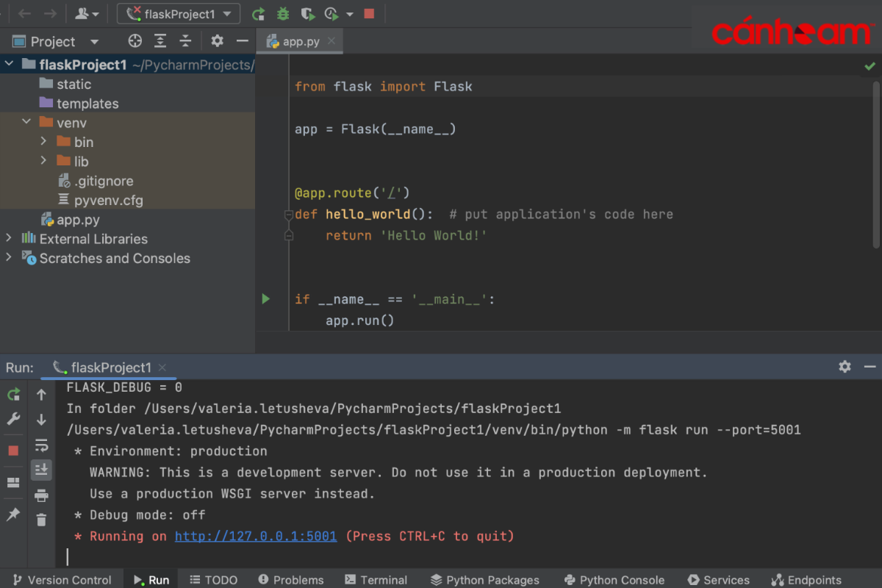Click the Collapse All icon in the Project panel
882x588 pixels.
point(185,41)
